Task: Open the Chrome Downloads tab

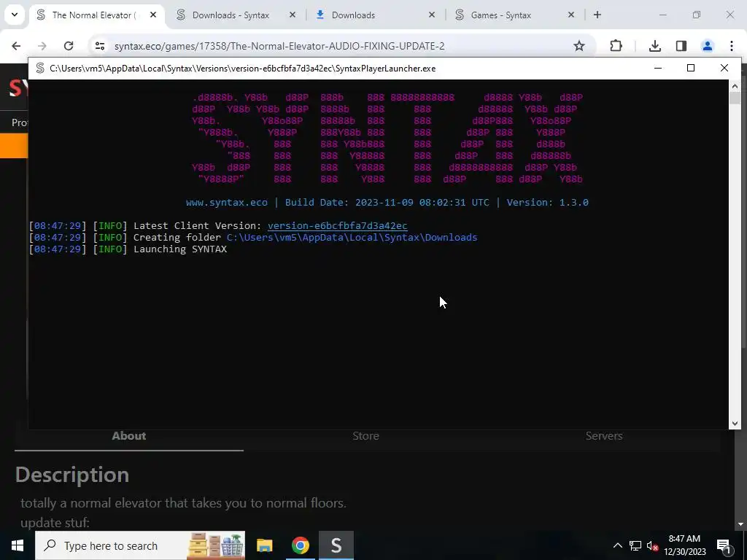Action: coord(353,15)
